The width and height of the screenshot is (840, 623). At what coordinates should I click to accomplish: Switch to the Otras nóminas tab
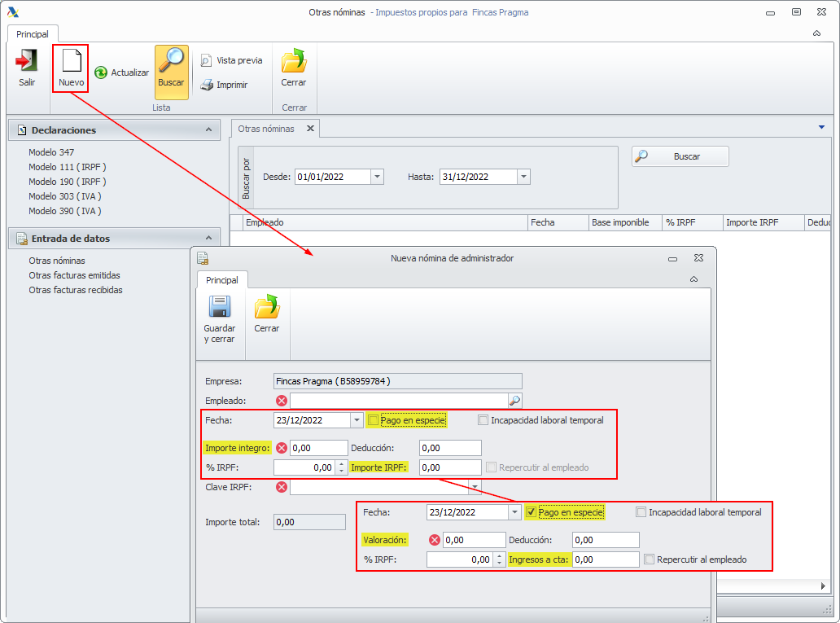(266, 129)
